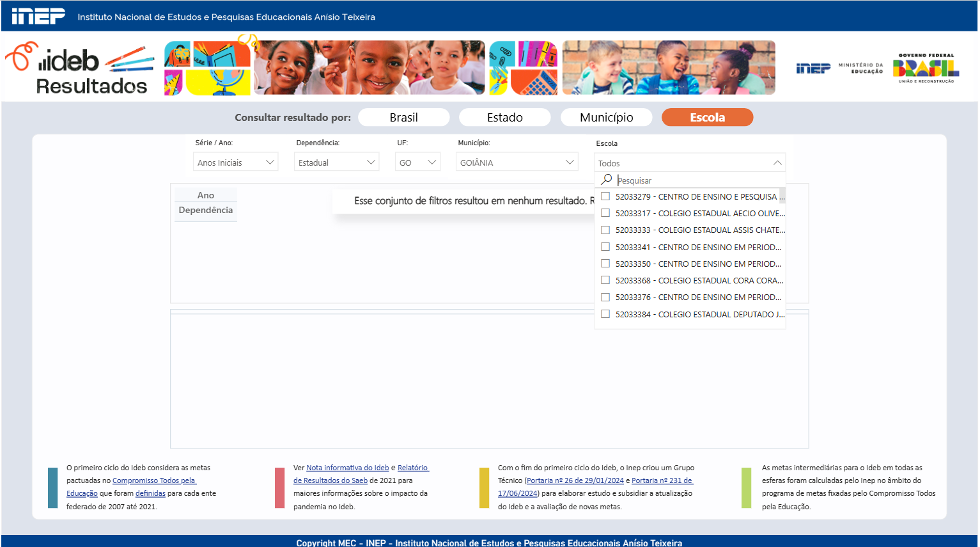Click the Governo Federal Brasil logo
Screen dimensions: 980x547
click(926, 68)
